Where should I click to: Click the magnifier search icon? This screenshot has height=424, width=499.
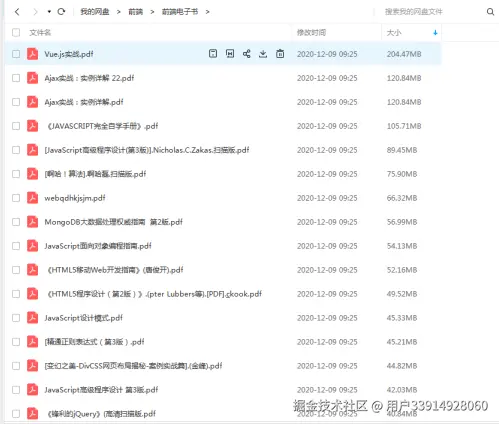click(x=490, y=12)
